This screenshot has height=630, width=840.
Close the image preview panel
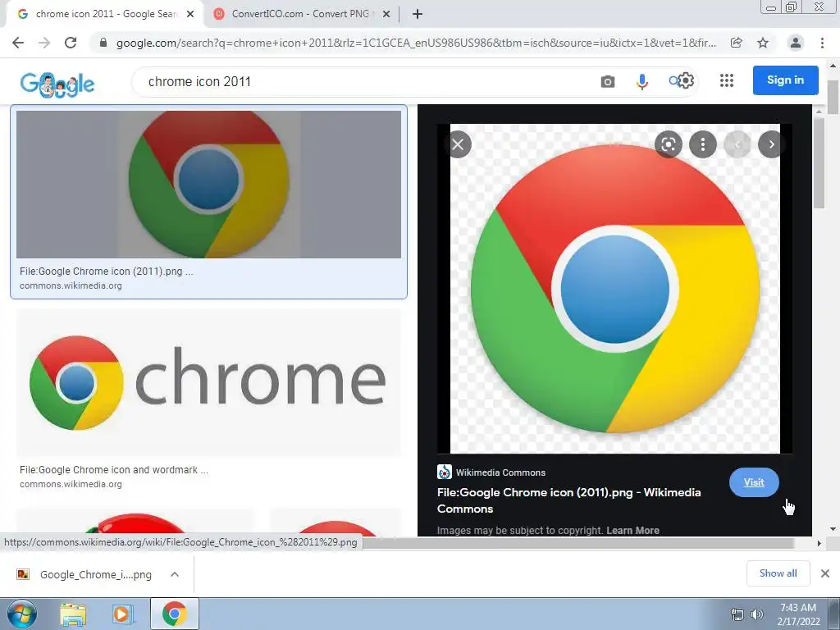tap(458, 144)
